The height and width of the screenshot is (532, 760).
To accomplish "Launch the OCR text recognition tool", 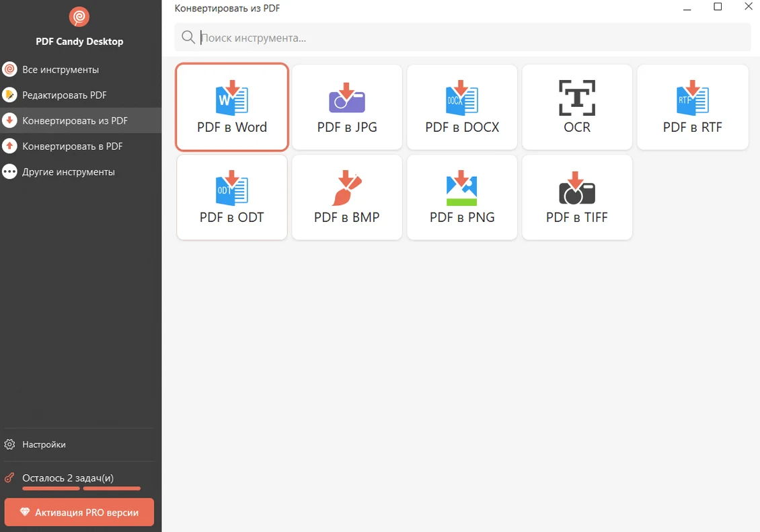I will [x=577, y=107].
